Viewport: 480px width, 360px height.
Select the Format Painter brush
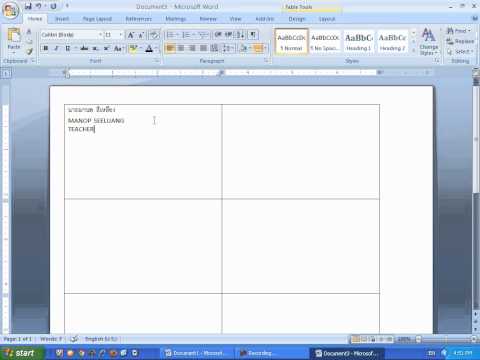[29, 51]
